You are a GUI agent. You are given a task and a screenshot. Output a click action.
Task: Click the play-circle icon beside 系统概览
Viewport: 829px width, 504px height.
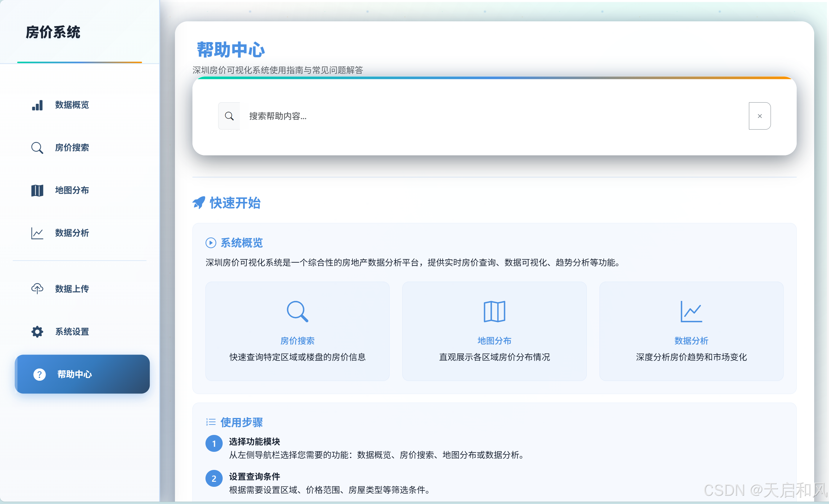211,243
